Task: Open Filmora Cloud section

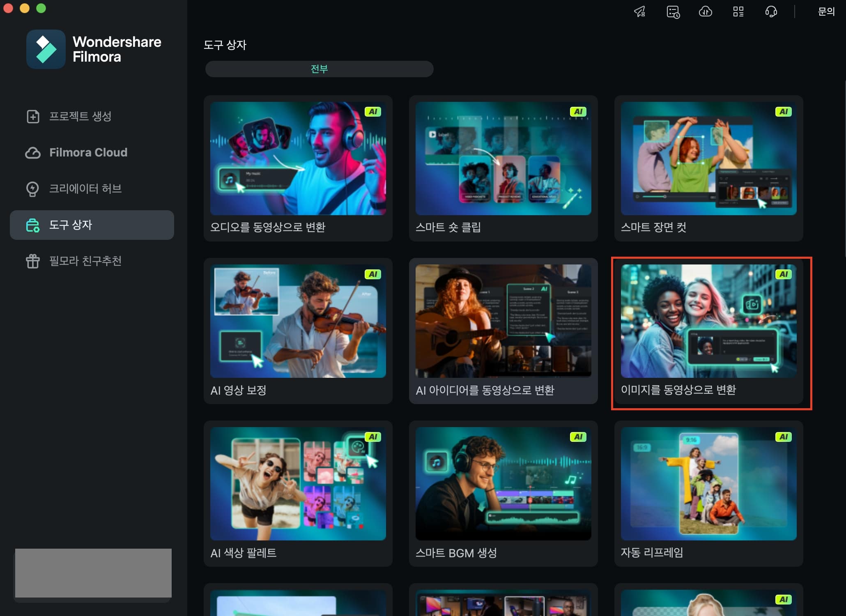Action: pyautogui.click(x=92, y=152)
